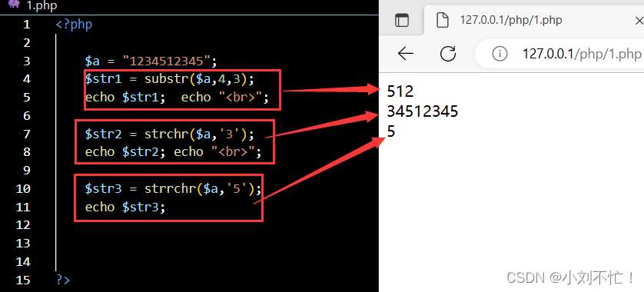Click the closing ?> tag on line 15

click(63, 280)
